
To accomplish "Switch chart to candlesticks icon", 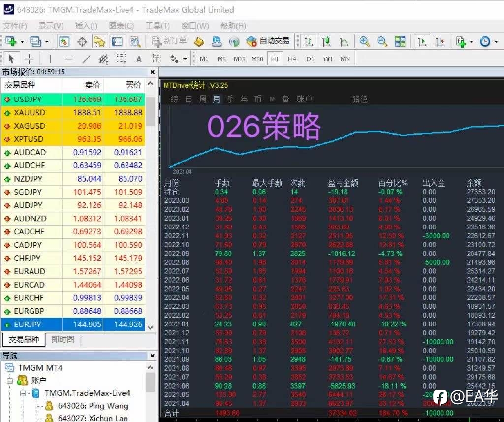I will point(326,41).
